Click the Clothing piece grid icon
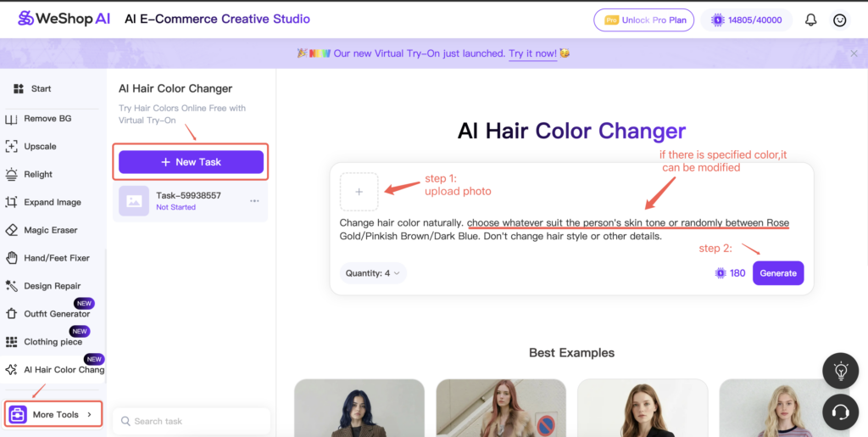This screenshot has width=868, height=437. click(x=12, y=342)
